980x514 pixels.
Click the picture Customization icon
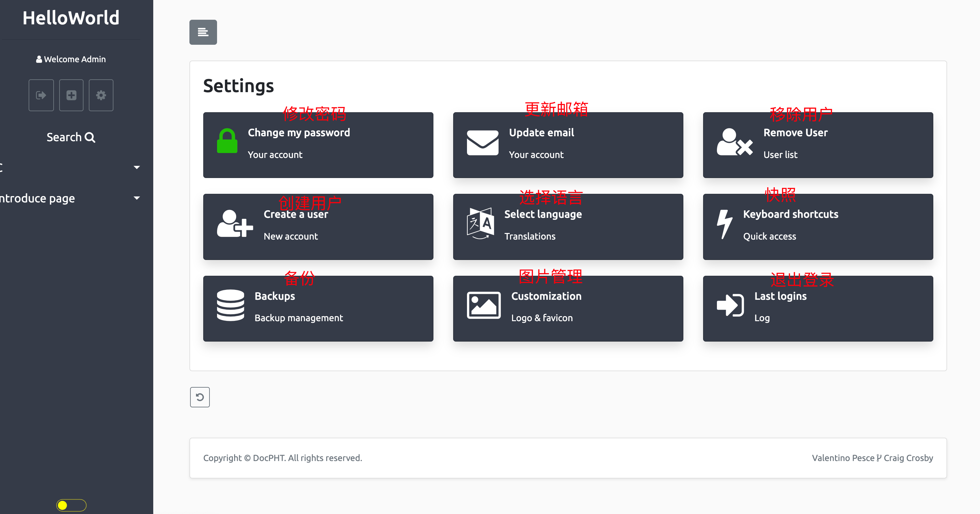(483, 305)
